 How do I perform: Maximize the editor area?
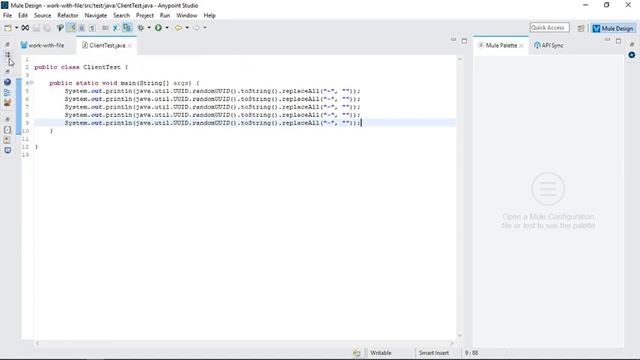pyautogui.click(x=464, y=41)
